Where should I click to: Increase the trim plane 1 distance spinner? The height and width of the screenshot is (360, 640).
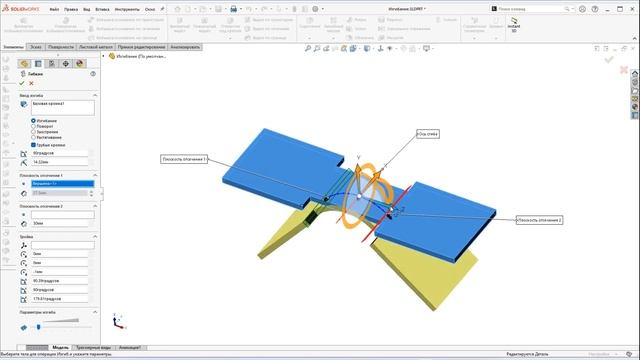coord(91,191)
